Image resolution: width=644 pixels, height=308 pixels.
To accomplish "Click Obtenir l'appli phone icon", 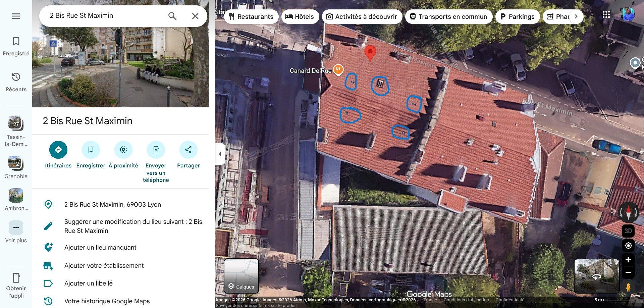I will point(16,278).
